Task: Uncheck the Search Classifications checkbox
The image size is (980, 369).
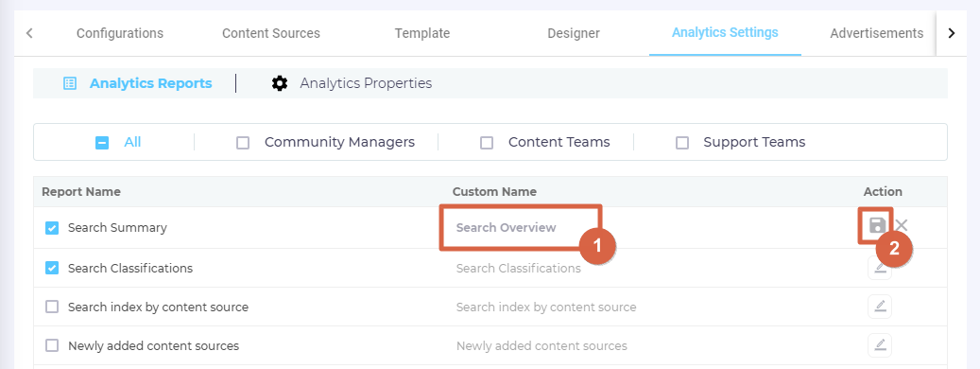Action: (x=52, y=269)
